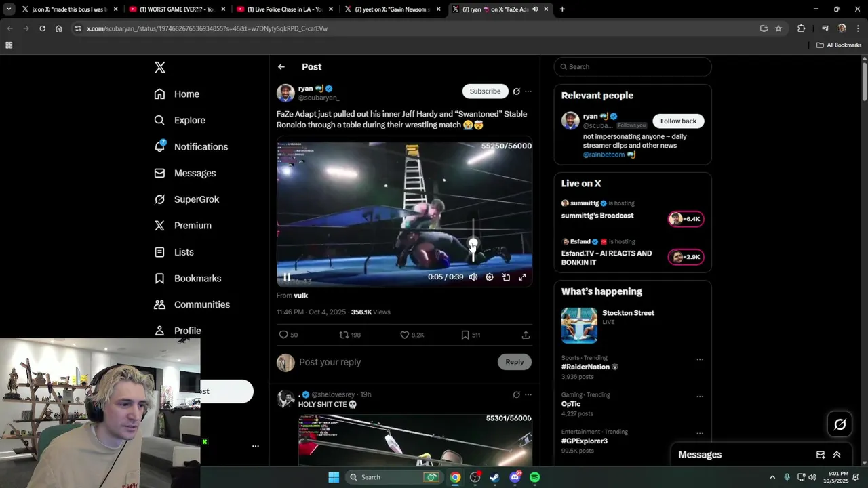
Task: Click the Subscribe button on ryan's post
Action: pyautogui.click(x=485, y=91)
